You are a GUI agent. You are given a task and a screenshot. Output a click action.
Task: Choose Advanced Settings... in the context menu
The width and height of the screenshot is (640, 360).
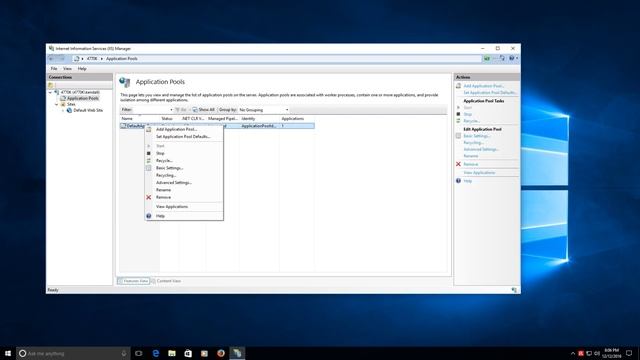click(173, 183)
